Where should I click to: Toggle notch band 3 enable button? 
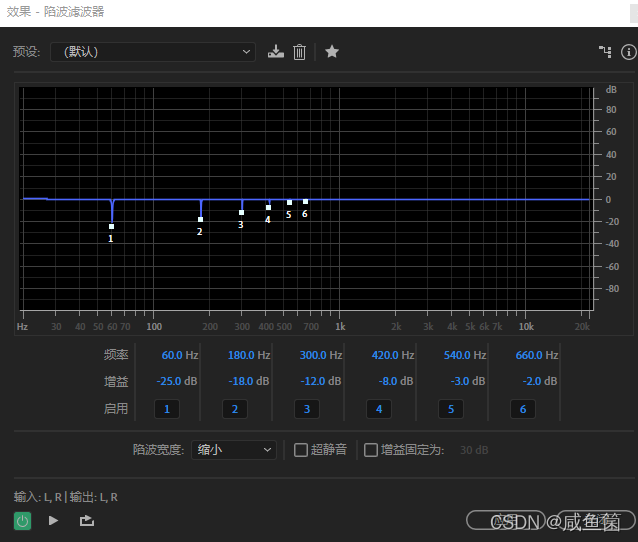[x=307, y=409]
